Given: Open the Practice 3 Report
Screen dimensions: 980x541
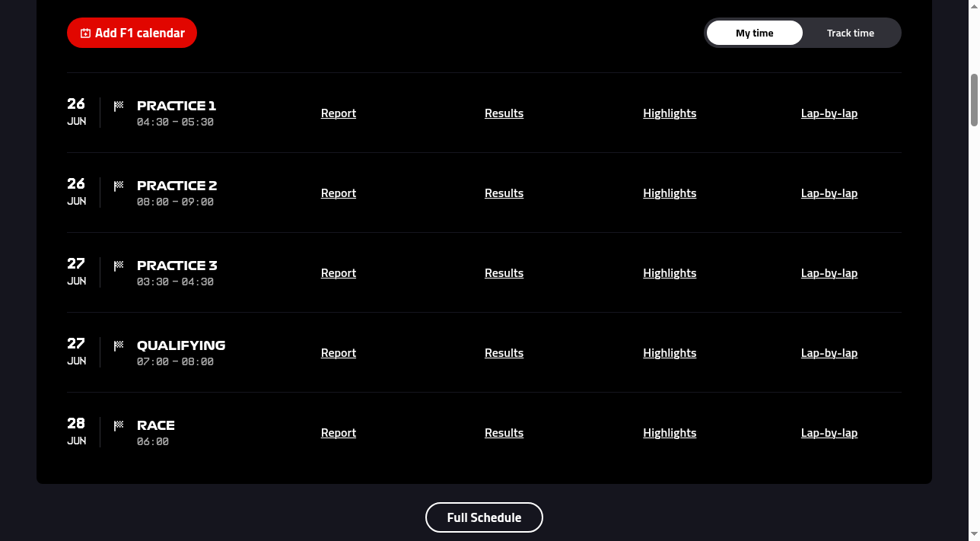Looking at the screenshot, I should coord(339,273).
